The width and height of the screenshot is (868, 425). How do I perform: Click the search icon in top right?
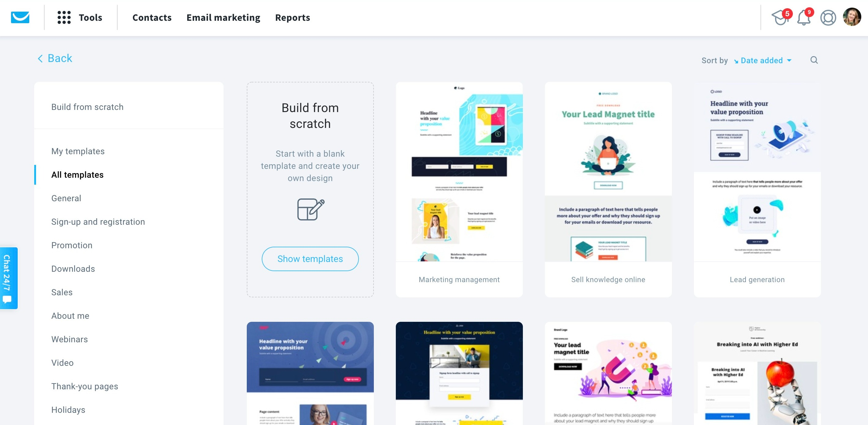click(814, 60)
